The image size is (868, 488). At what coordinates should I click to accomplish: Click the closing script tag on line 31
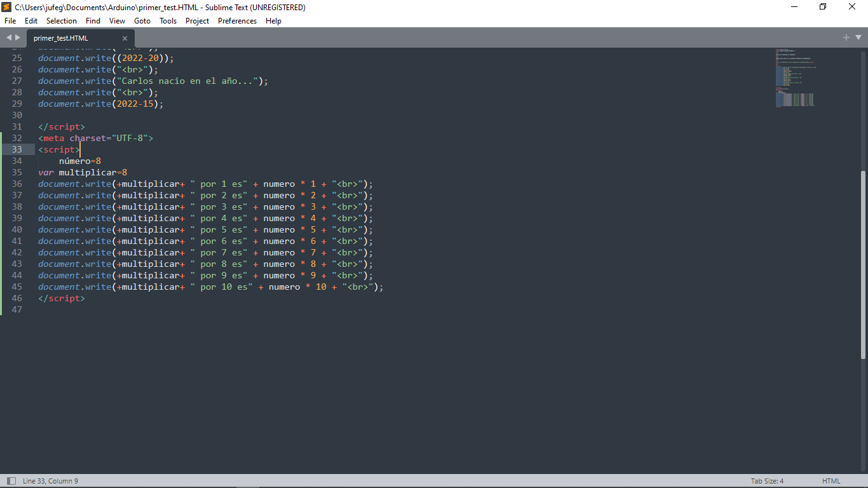tap(62, 126)
